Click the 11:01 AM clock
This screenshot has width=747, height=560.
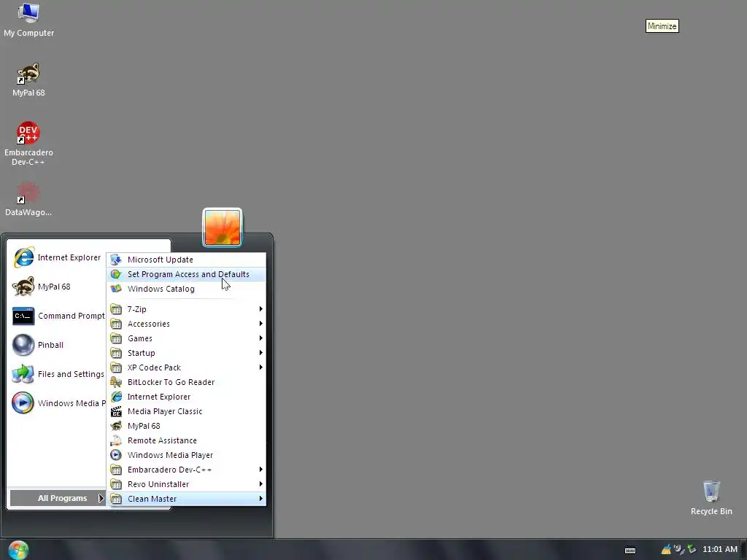720,550
